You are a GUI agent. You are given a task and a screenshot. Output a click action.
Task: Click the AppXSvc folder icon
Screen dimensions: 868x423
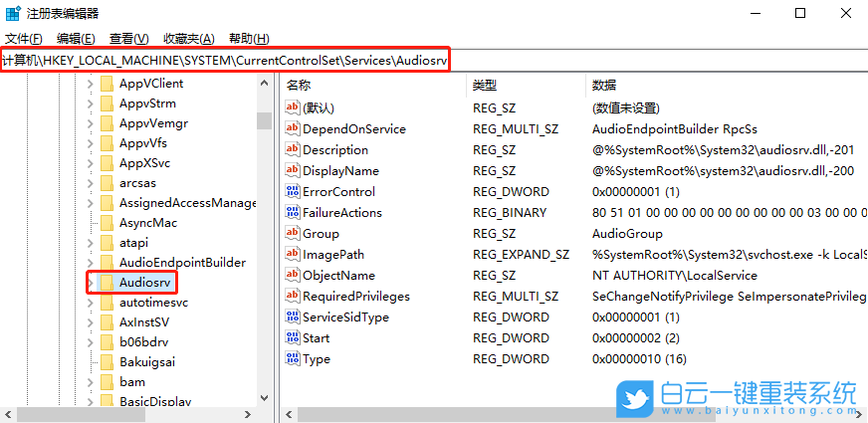107,163
